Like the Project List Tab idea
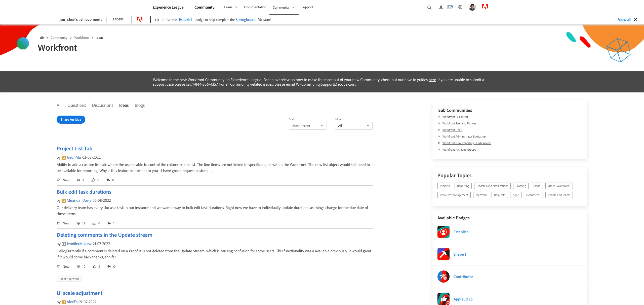The image size is (644, 305). tap(93, 180)
